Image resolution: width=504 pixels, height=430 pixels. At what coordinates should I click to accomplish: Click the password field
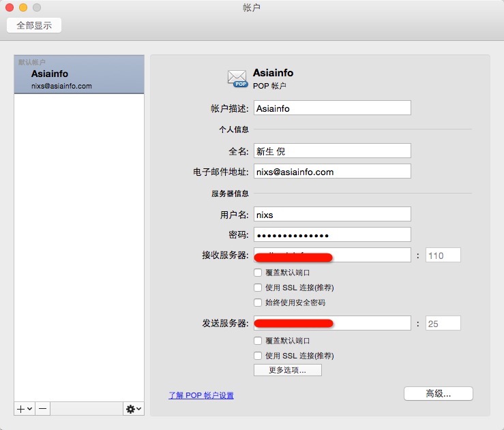[x=332, y=234]
